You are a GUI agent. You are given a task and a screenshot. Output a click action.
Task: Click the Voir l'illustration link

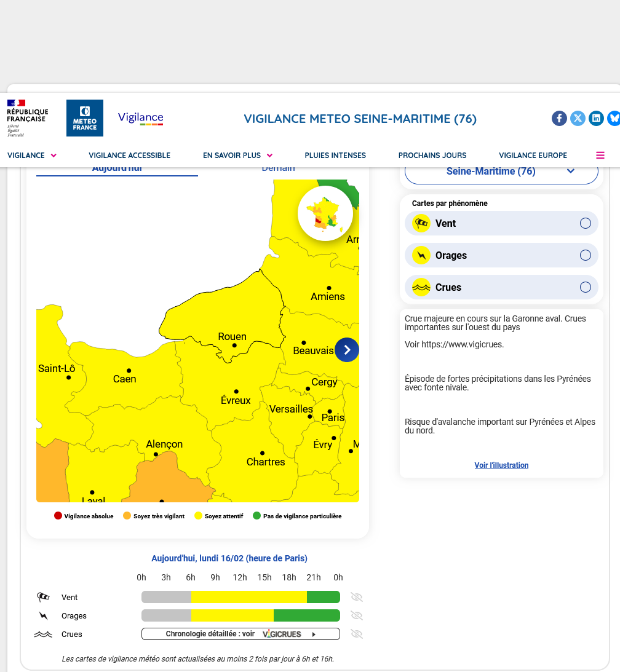(x=501, y=465)
